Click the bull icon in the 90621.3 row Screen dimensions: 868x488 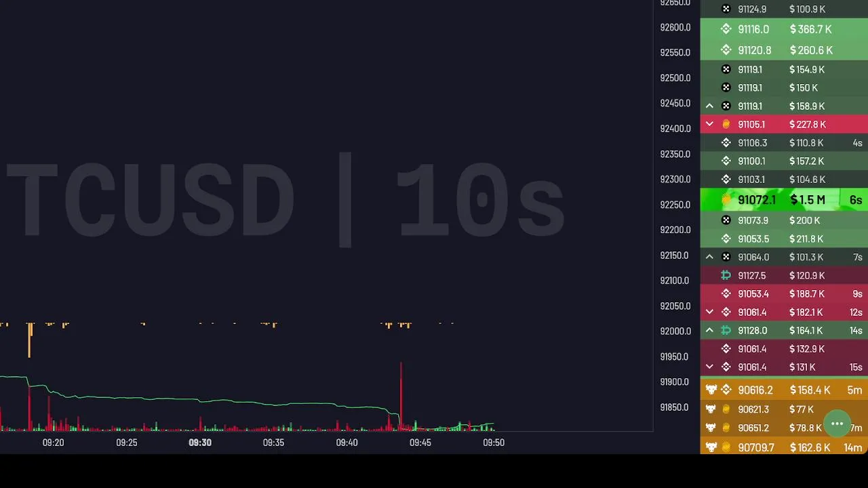click(x=711, y=409)
